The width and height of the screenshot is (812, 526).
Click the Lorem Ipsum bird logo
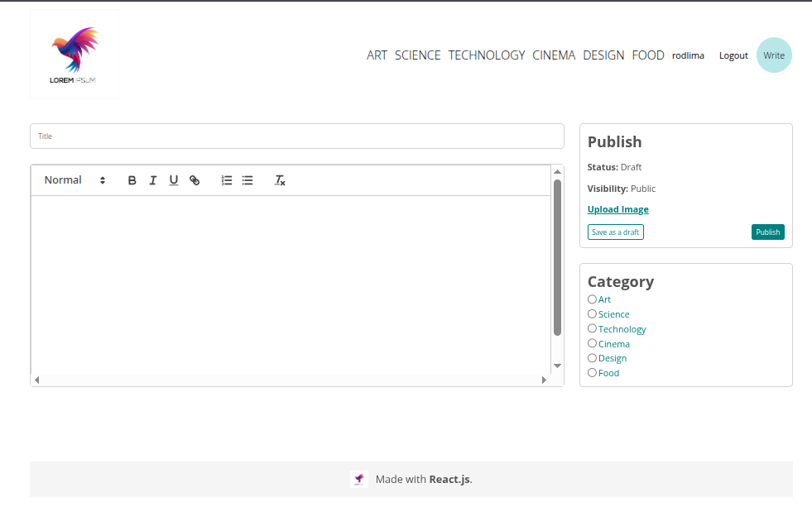coord(74,54)
